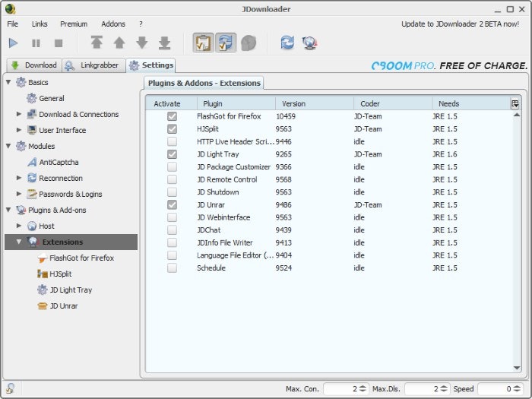
Task: Expand Download & Connections tree node
Action: tap(19, 114)
